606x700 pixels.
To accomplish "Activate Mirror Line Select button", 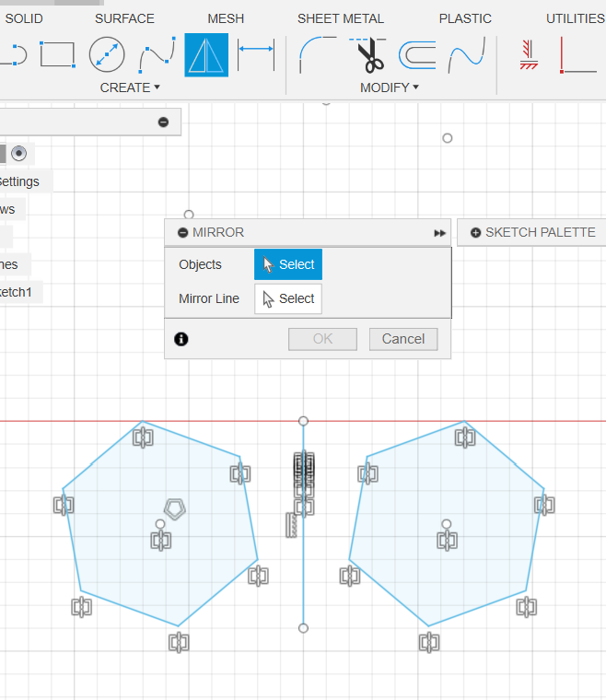I will tap(288, 298).
